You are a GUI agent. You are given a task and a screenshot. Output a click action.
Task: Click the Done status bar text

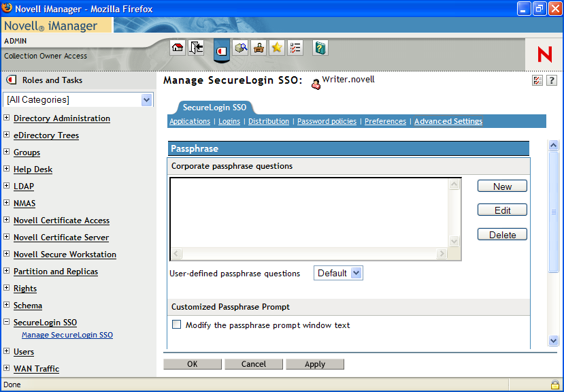pos(12,385)
